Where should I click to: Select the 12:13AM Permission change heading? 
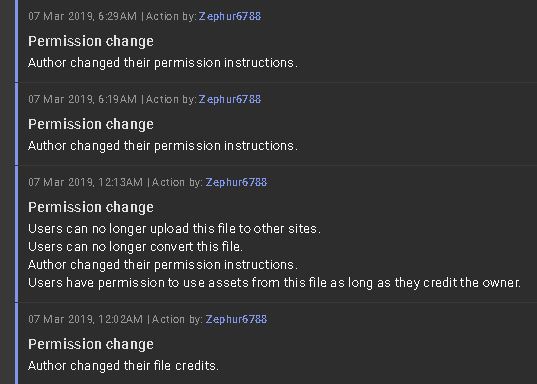coord(91,207)
